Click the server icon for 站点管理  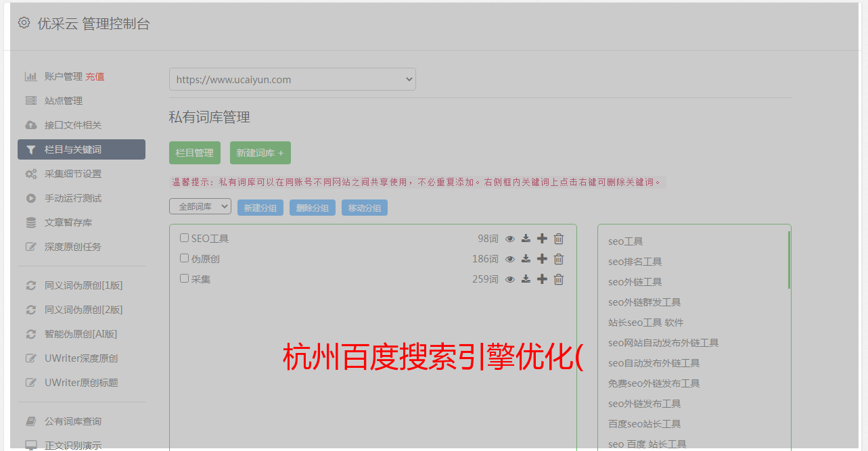coord(30,101)
